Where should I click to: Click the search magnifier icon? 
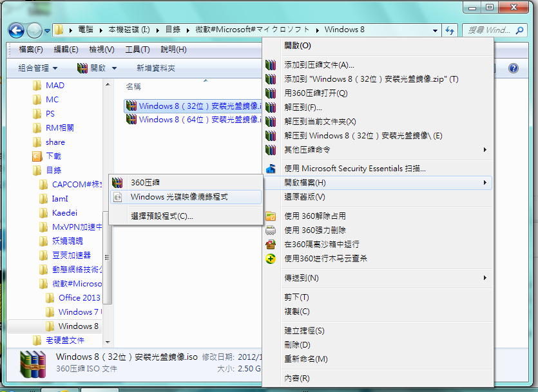520,30
